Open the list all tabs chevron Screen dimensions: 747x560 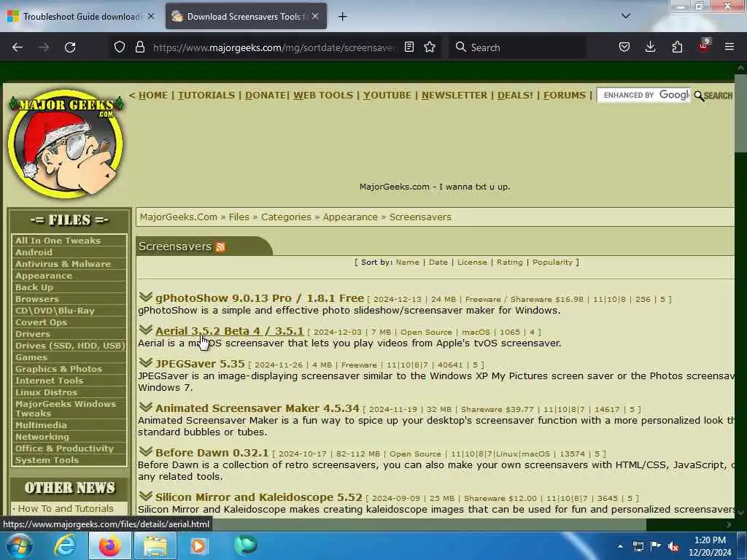click(x=625, y=16)
